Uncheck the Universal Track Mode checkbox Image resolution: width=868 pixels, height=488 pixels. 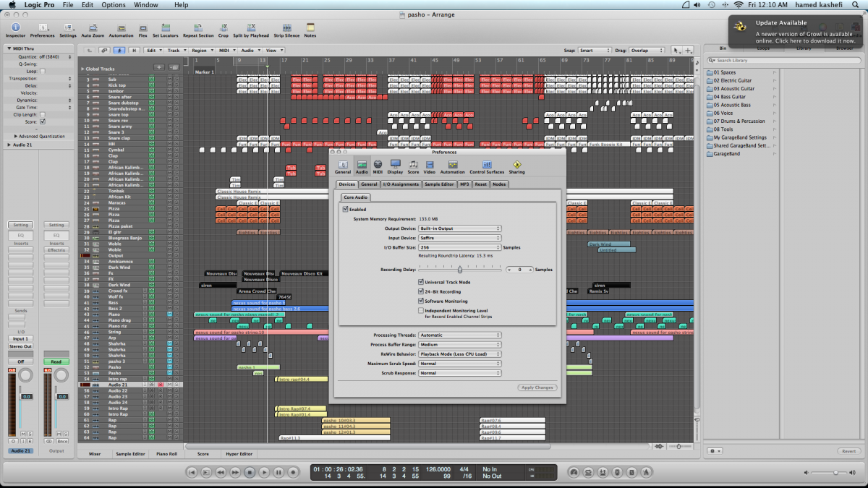pos(421,282)
